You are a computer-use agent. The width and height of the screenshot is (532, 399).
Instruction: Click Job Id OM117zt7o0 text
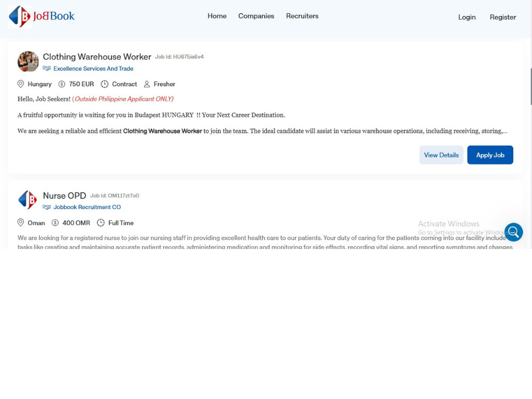click(x=115, y=195)
